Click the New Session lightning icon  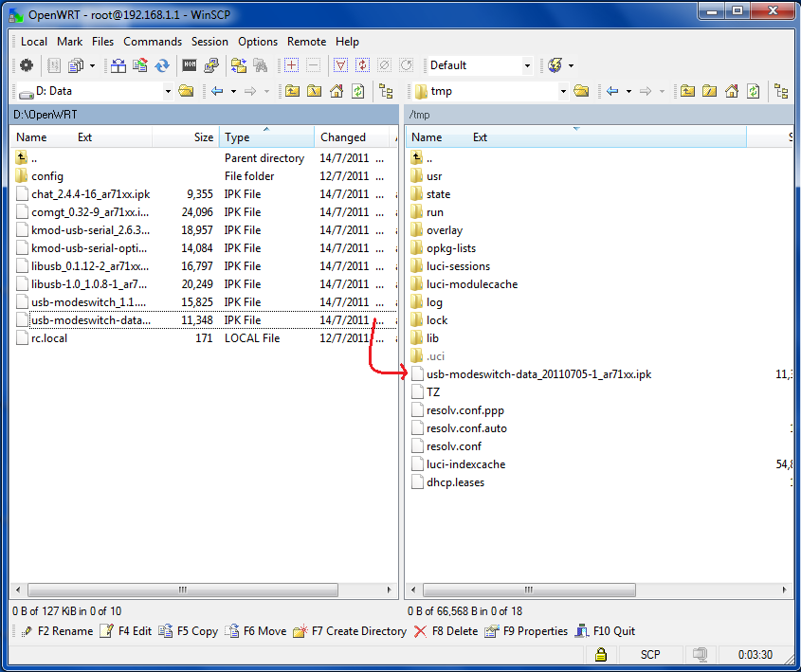click(555, 65)
